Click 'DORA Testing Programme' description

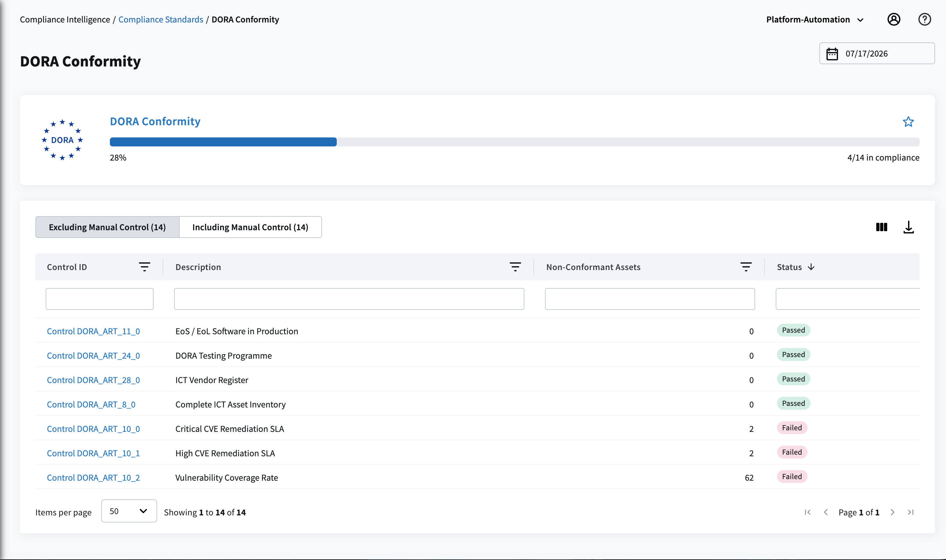pos(224,355)
